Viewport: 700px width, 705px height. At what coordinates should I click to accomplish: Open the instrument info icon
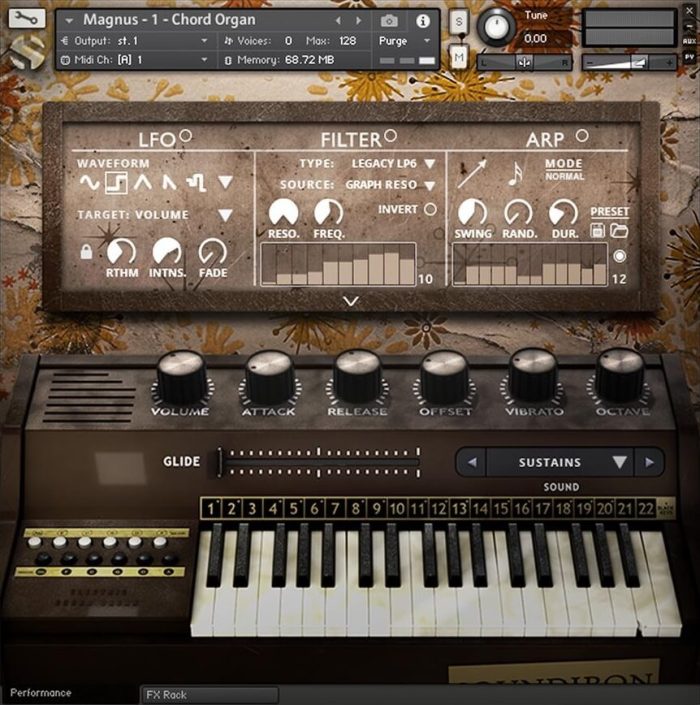pos(422,21)
